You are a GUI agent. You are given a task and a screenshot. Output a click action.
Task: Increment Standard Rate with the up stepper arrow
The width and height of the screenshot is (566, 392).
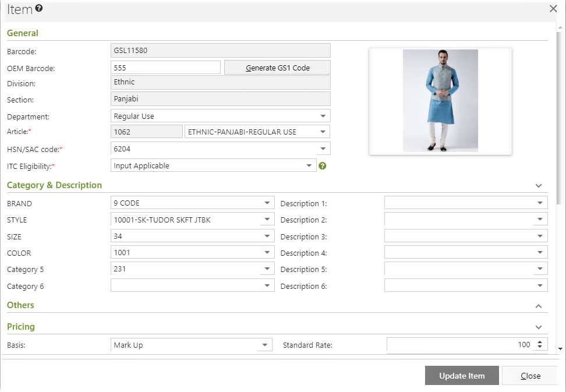tap(540, 341)
